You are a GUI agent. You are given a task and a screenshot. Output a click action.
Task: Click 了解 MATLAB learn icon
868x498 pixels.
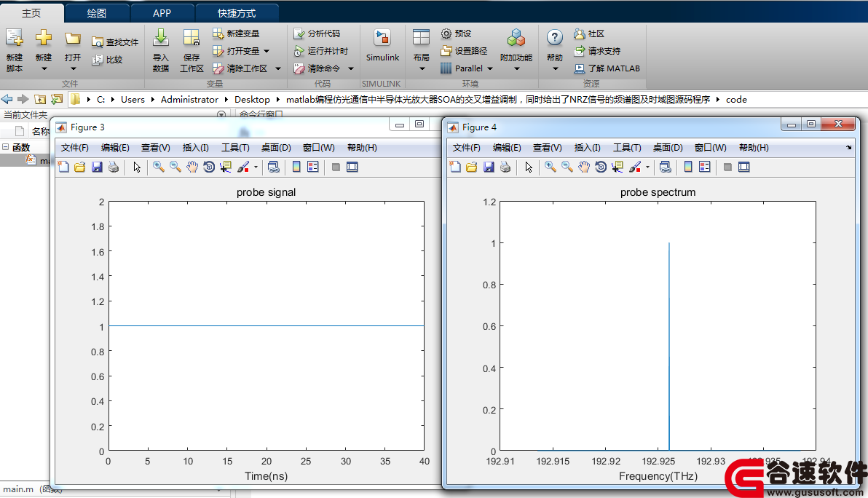click(580, 68)
